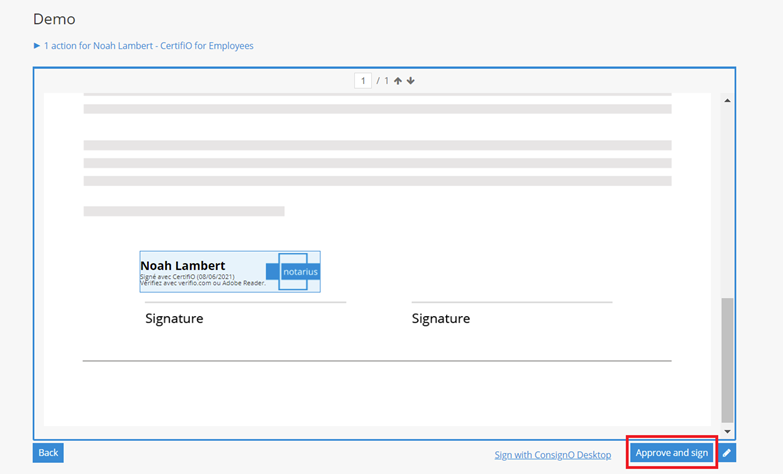Expand the triangle beside 1 action for Noah Lambert
This screenshot has width=783, height=474.
click(x=37, y=46)
